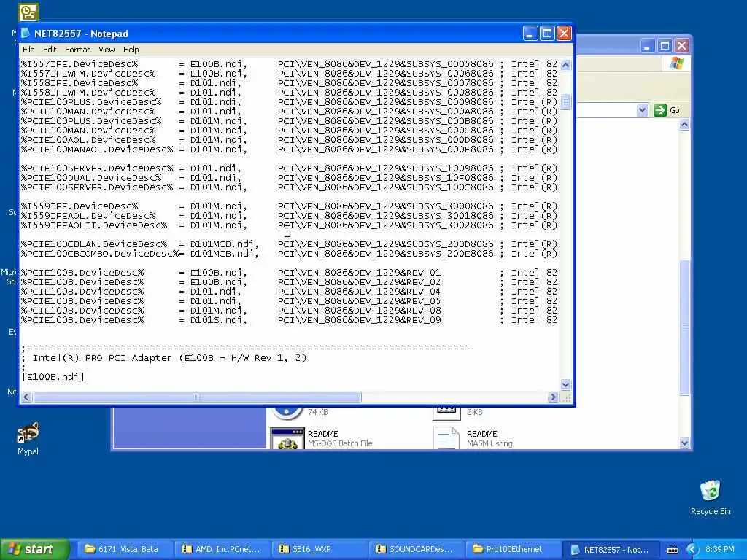Click the PCI ID ending SUBSYS_10F08086
Viewport: 747px width, 560px height.
[x=385, y=178]
